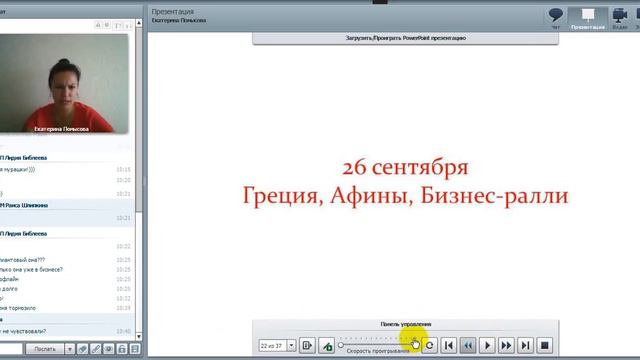Go to the next slide with fast-forward

click(x=506, y=345)
